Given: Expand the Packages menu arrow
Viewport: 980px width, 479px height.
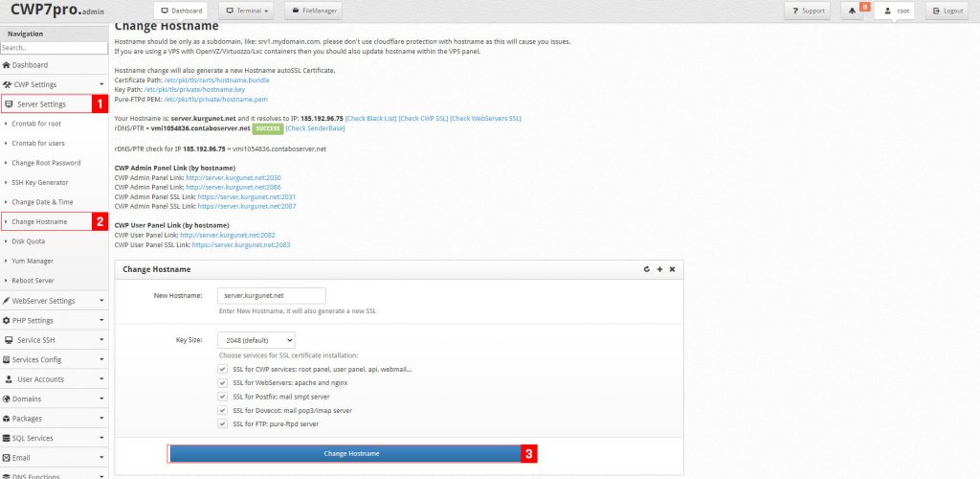Looking at the screenshot, I should 101,419.
